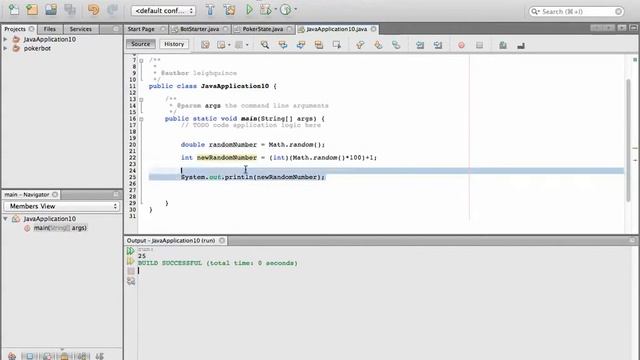
Task: Toggle Highlight Search in editor toolbar
Action: pyautogui.click(x=319, y=45)
